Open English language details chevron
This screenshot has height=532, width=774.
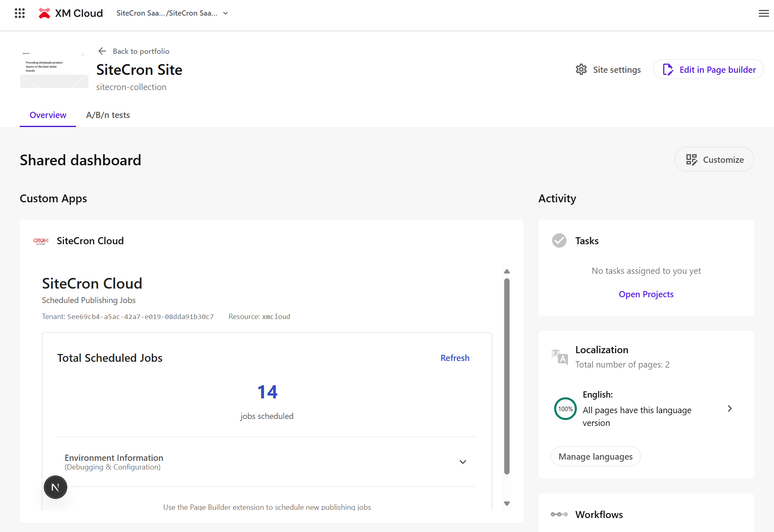(730, 408)
